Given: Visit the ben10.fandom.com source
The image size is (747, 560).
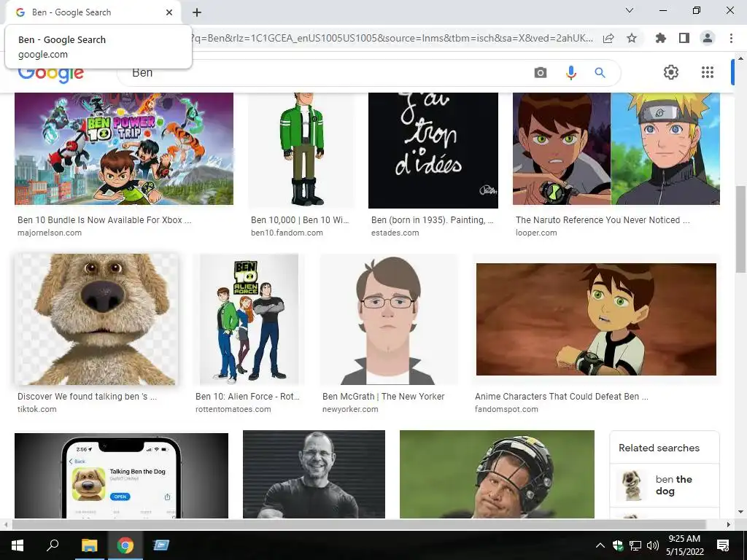Looking at the screenshot, I should coord(287,233).
